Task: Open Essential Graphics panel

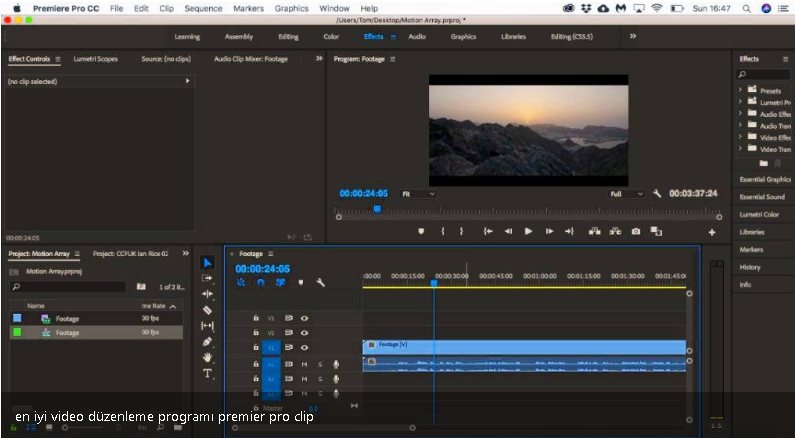Action: point(765,179)
